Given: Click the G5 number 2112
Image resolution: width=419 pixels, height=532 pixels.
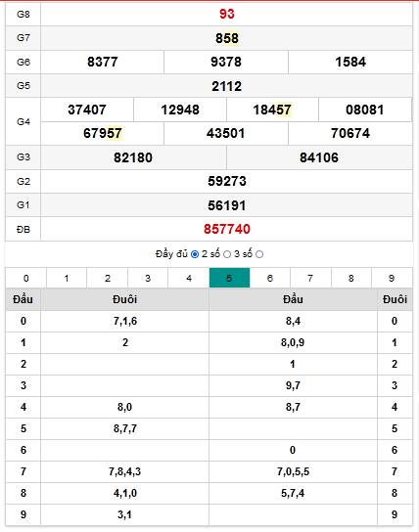Looking at the screenshot, I should [x=227, y=86].
